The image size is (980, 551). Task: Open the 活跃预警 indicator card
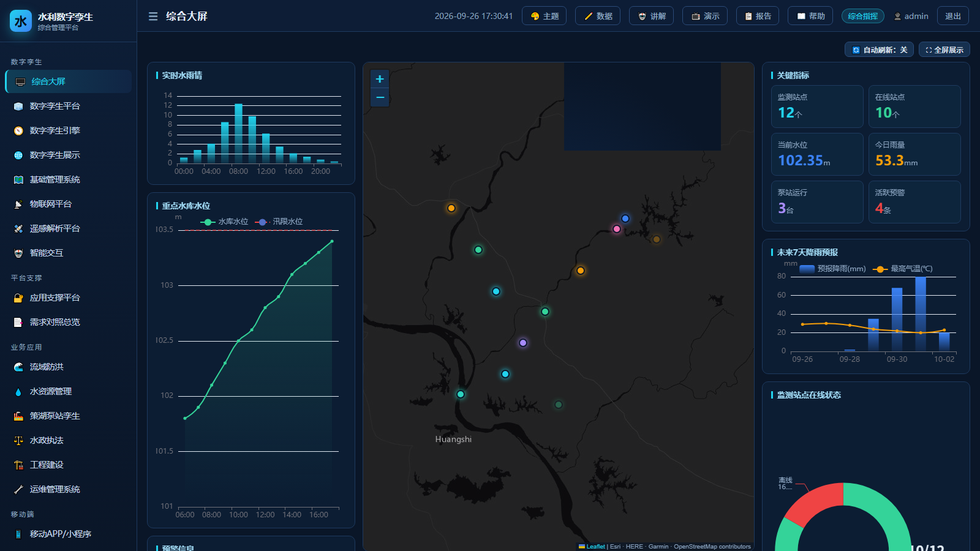(914, 202)
